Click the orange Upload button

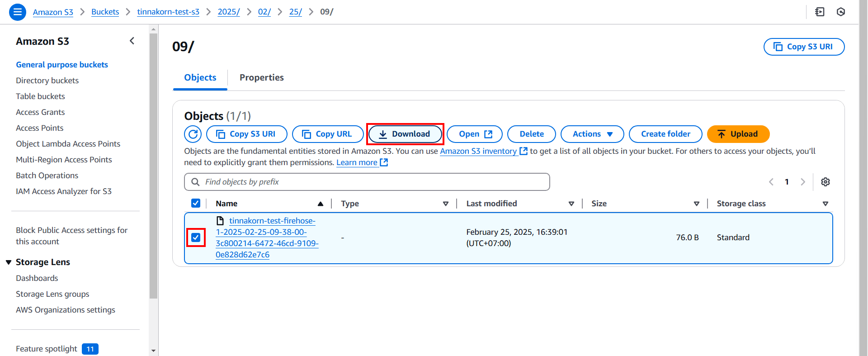(738, 134)
